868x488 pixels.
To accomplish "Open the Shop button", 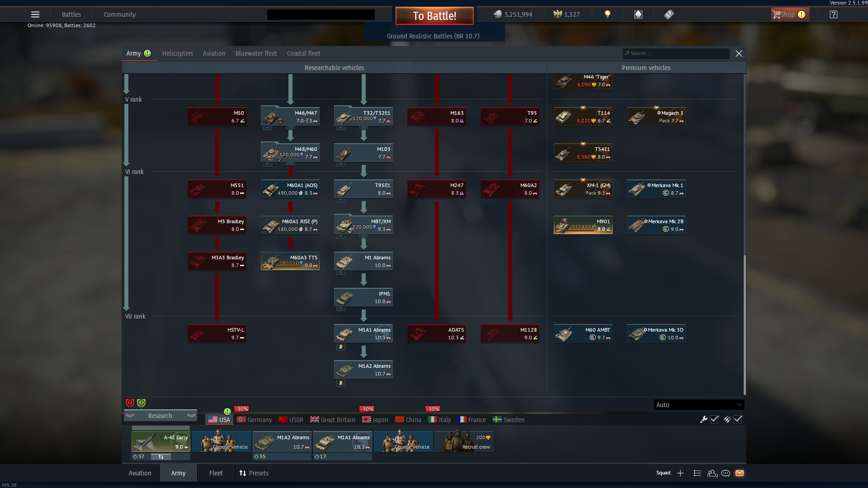I will coord(790,14).
